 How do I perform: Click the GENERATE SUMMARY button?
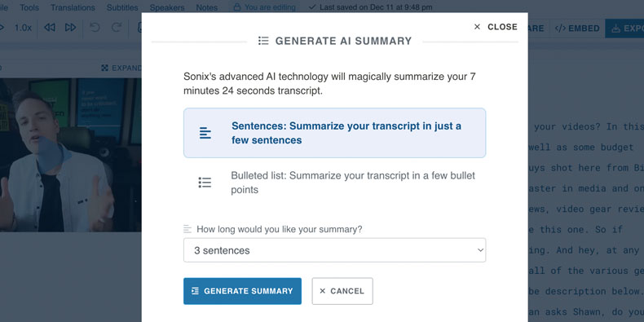coord(242,291)
